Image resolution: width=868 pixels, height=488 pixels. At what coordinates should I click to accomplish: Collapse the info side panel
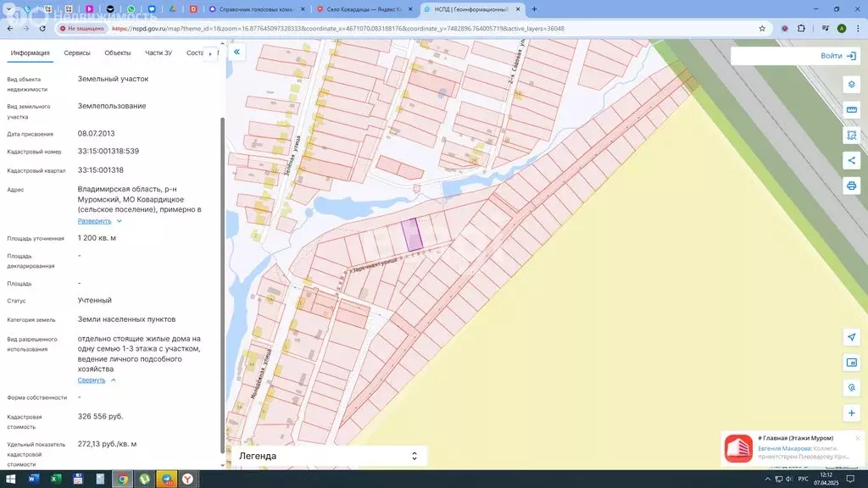237,52
